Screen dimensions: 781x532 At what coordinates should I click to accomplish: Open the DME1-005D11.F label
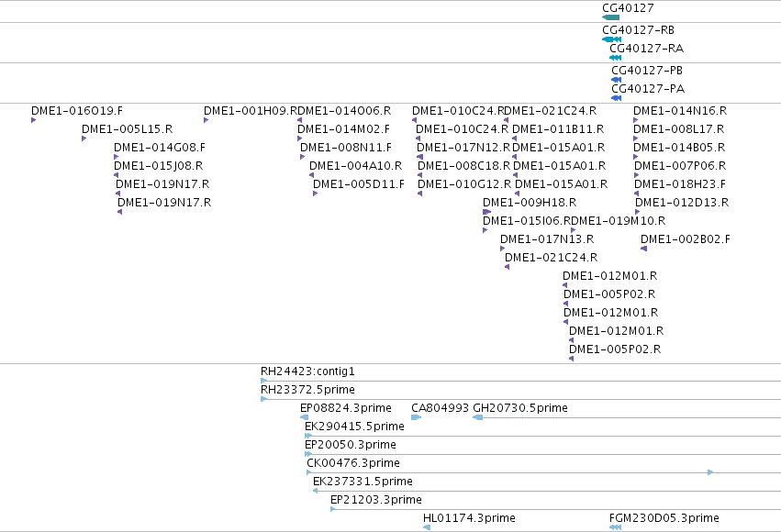coord(359,184)
